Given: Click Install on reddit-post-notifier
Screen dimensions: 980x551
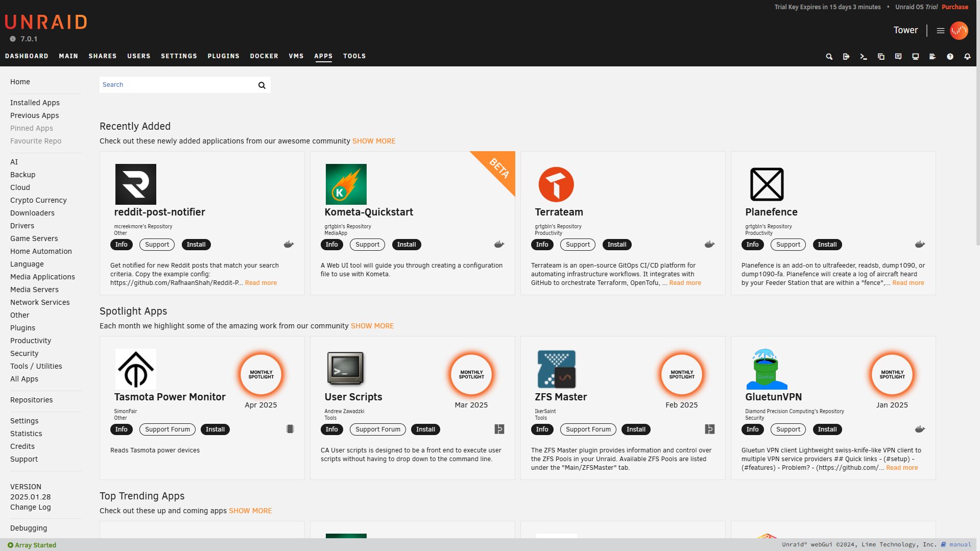Looking at the screenshot, I should click(x=196, y=245).
